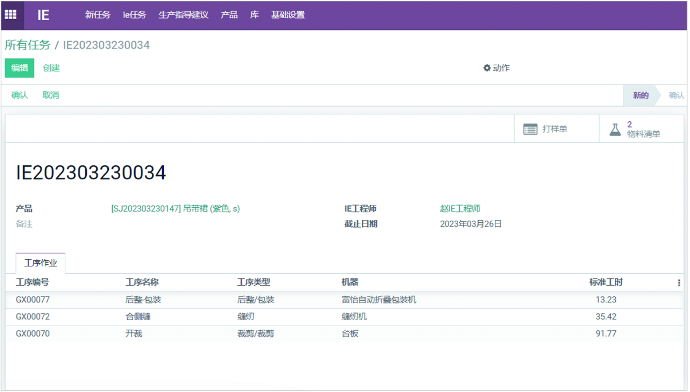Click the 创建 button
The width and height of the screenshot is (690, 392).
click(51, 68)
